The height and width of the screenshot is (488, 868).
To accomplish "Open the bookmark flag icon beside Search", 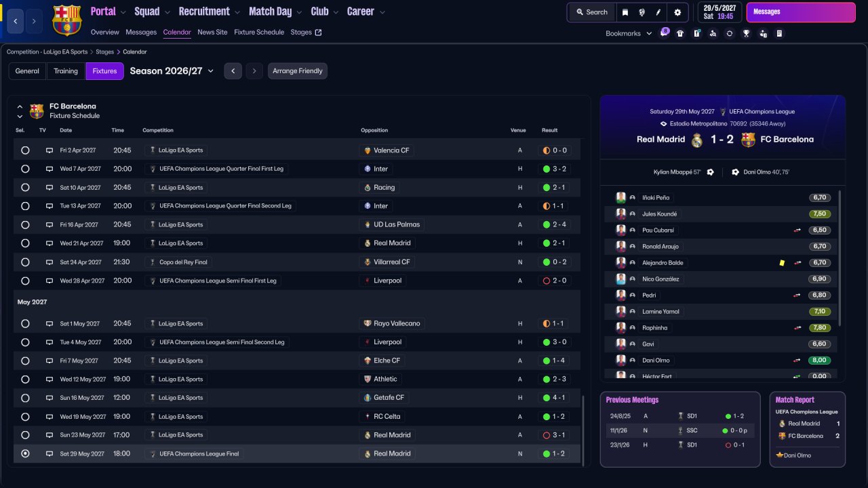I will (x=625, y=12).
